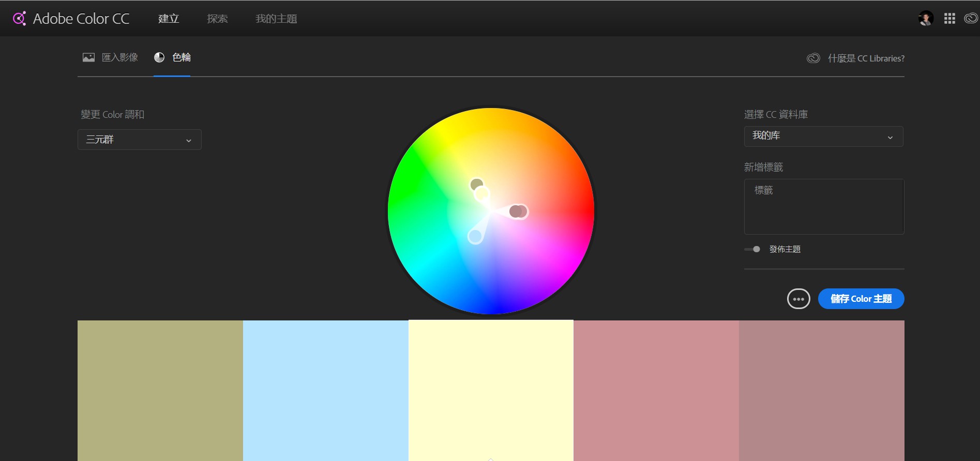
Task: Open the apps grid icon
Action: point(949,19)
